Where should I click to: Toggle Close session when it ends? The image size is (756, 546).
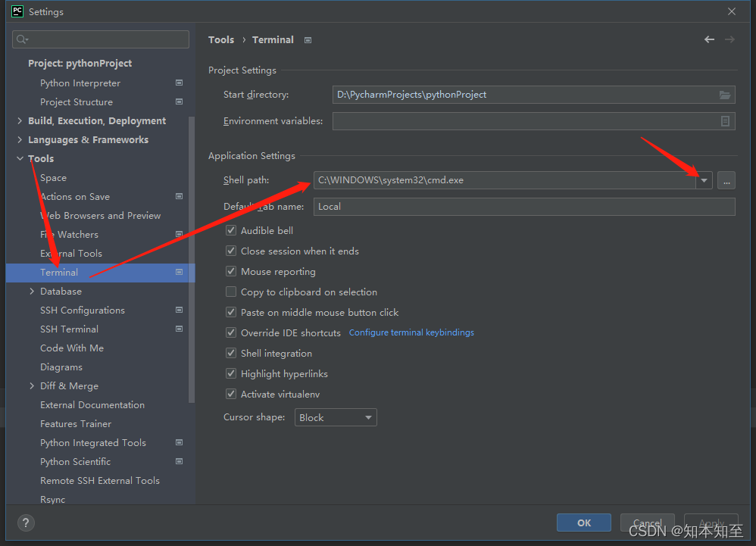tap(232, 251)
